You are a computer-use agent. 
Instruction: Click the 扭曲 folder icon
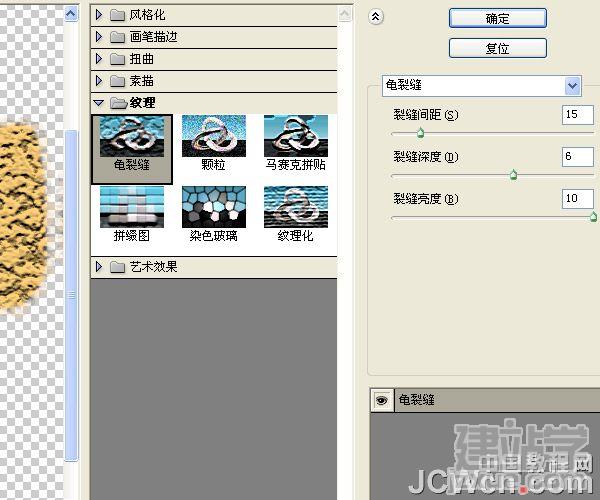pos(117,59)
